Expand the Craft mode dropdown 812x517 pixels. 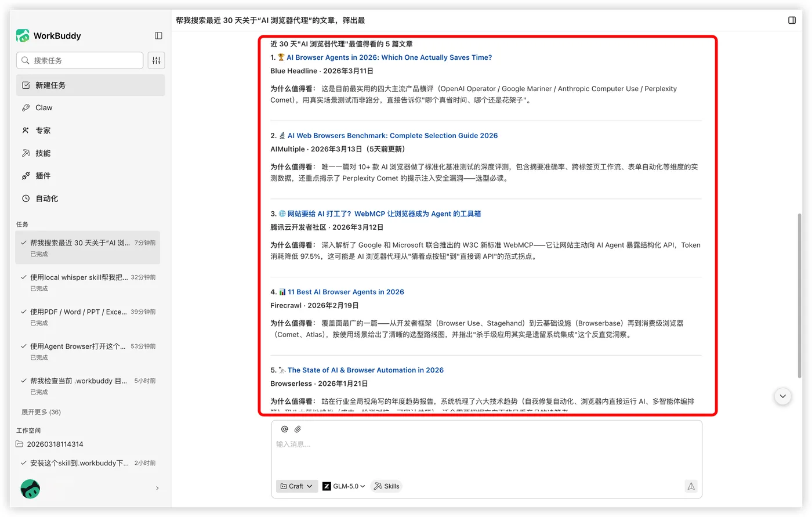tap(296, 486)
